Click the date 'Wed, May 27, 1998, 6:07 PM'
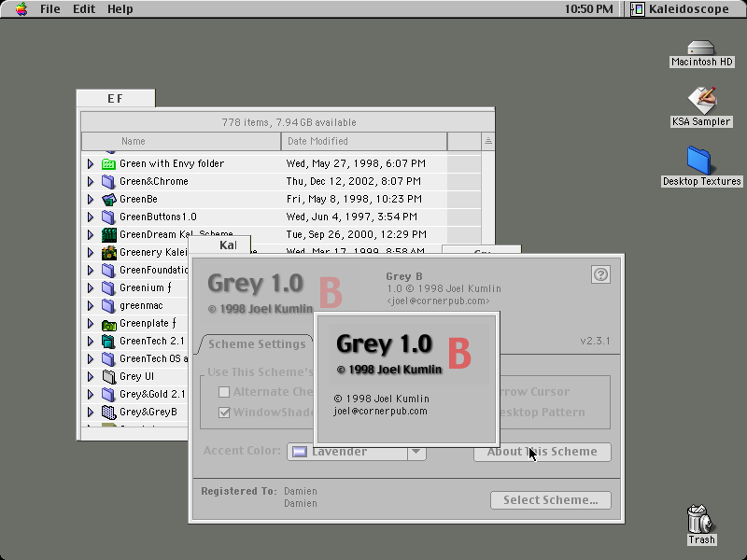 point(356,164)
